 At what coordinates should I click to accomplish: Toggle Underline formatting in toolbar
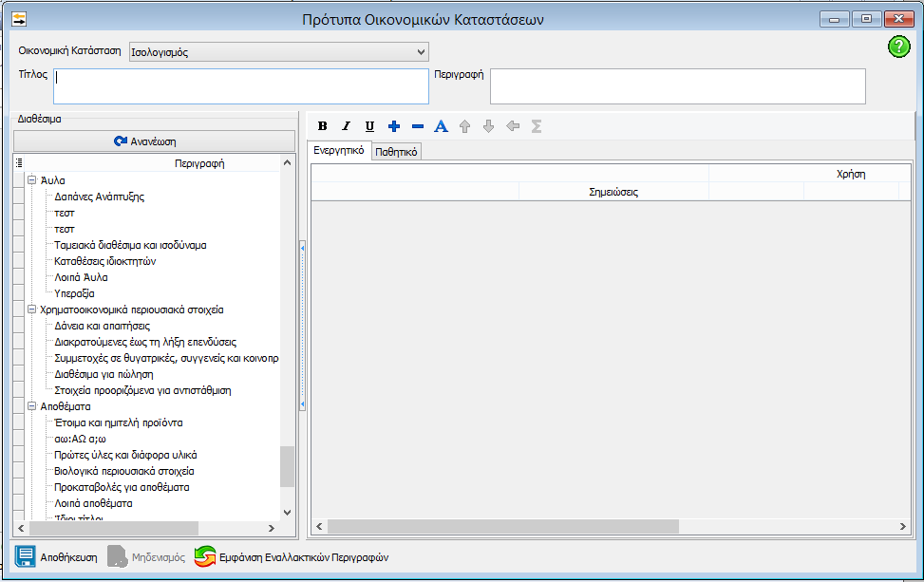369,126
